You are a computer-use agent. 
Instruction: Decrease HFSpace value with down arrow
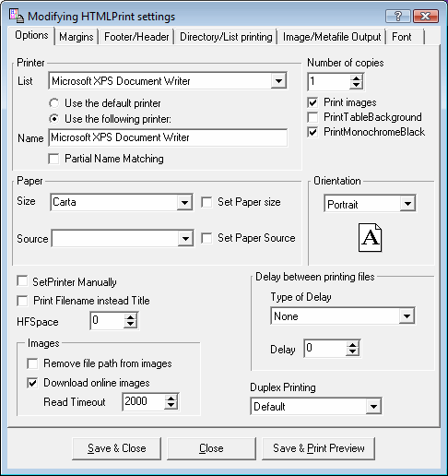130,324
